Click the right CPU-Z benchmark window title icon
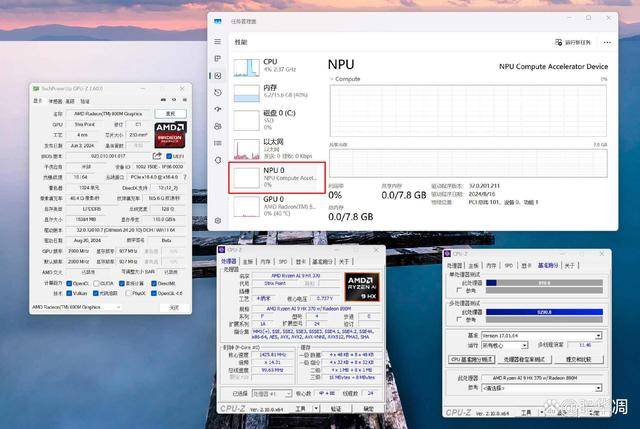Screen dimensions: 640x429 (447, 253)
